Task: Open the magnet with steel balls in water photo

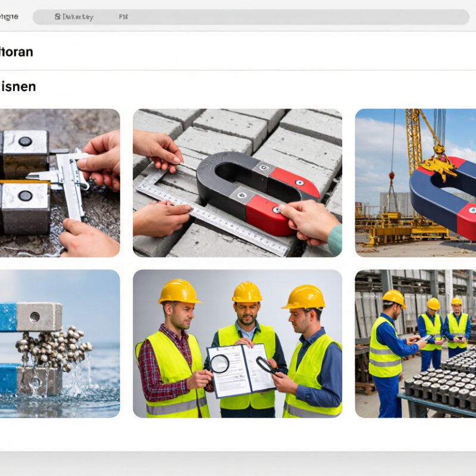Action: (x=60, y=344)
